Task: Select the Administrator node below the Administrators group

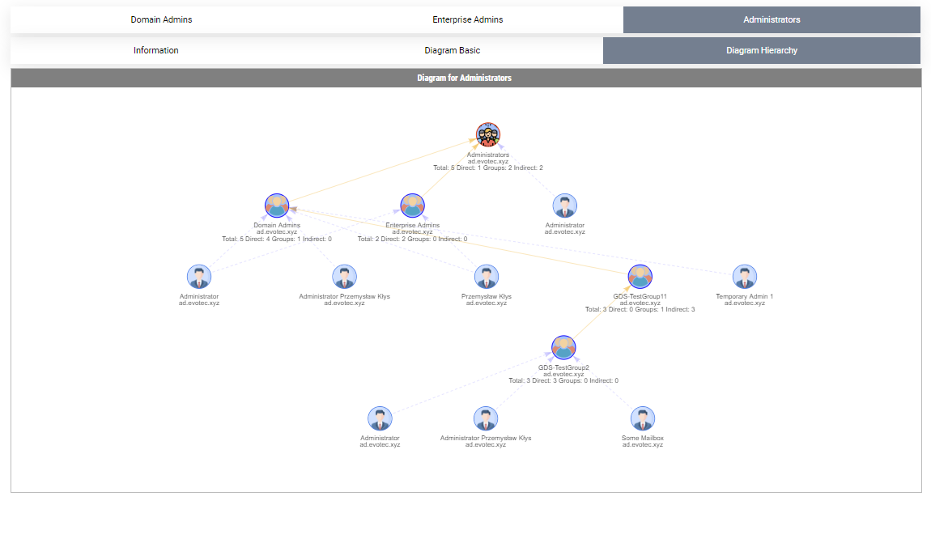Action: click(564, 206)
